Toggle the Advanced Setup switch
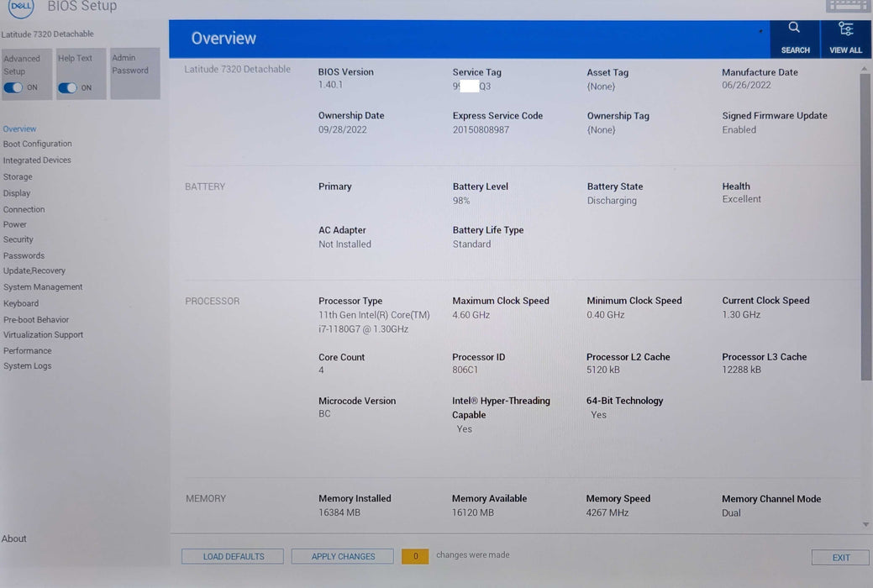 click(13, 87)
